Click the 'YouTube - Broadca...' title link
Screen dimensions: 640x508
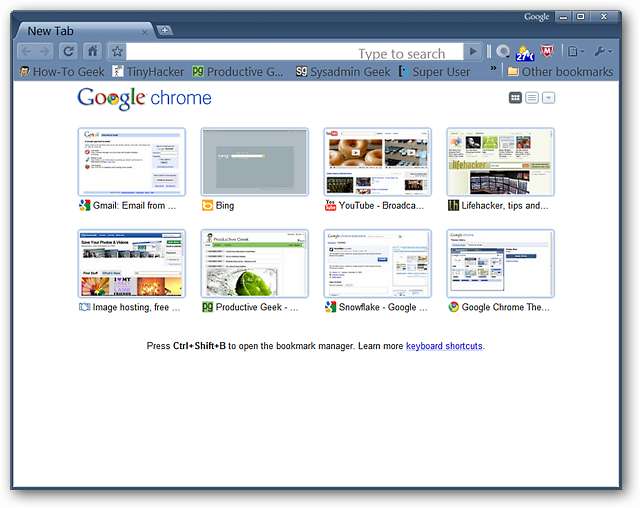(x=381, y=206)
